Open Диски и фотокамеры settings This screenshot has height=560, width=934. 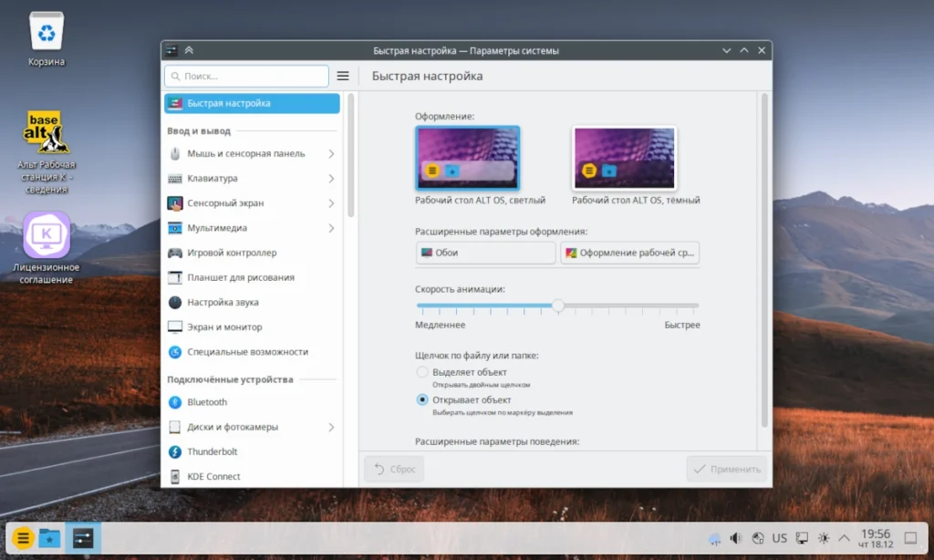(x=252, y=427)
